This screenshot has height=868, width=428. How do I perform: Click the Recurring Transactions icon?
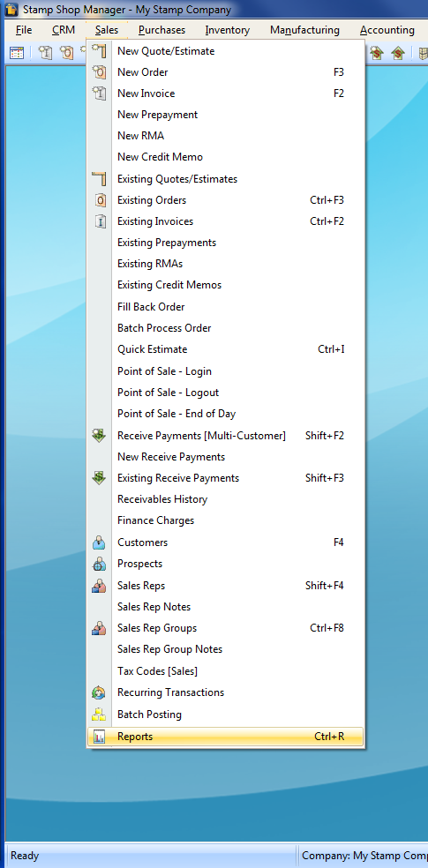(x=99, y=692)
